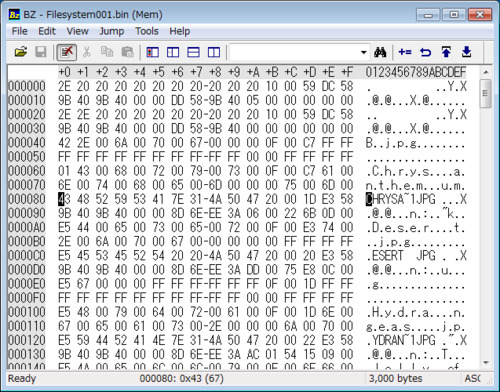Image resolution: width=500 pixels, height=392 pixels.
Task: Open the File menu
Action: click(x=19, y=31)
